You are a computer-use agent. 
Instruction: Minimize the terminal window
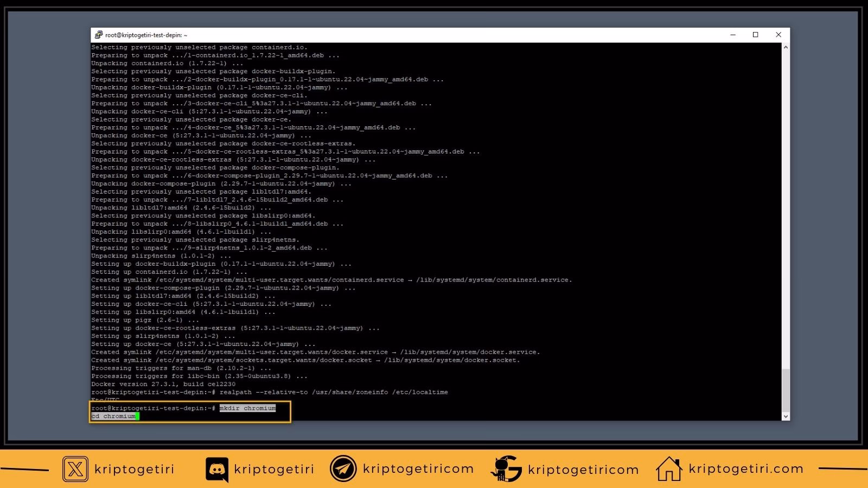pos(733,34)
